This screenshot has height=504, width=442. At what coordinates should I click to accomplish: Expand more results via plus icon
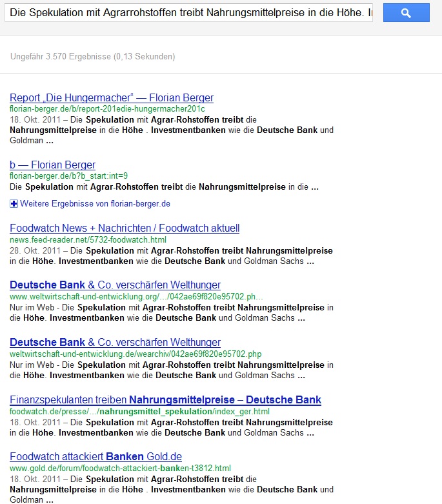pyautogui.click(x=14, y=204)
